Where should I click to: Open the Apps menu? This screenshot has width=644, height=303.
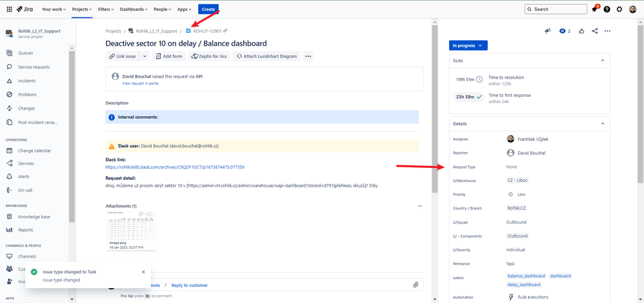(185, 9)
